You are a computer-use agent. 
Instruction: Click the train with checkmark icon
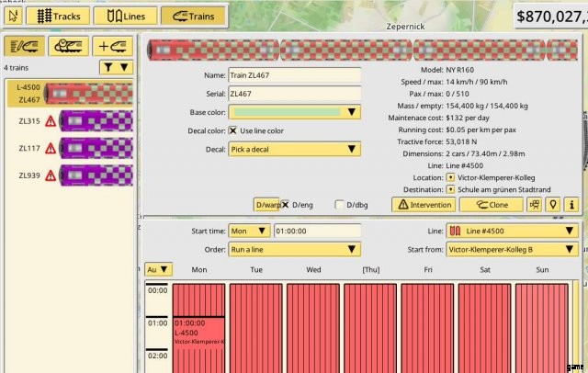pos(68,47)
